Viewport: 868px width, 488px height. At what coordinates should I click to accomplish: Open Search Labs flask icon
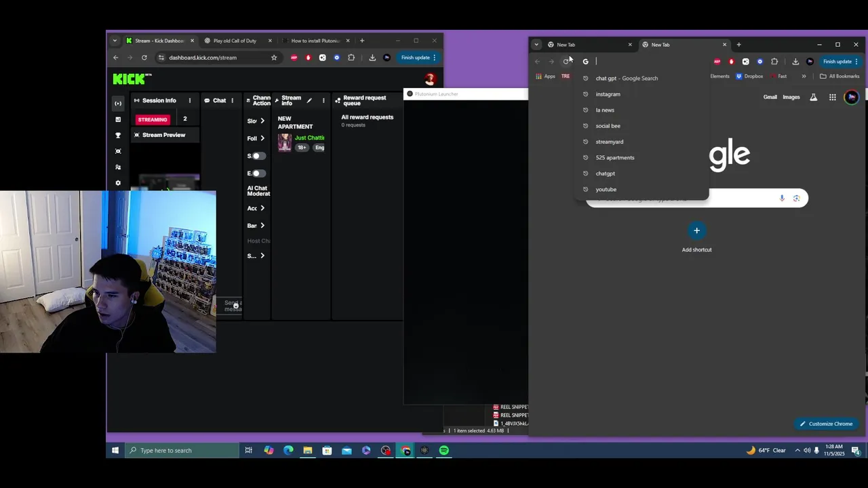(812, 97)
